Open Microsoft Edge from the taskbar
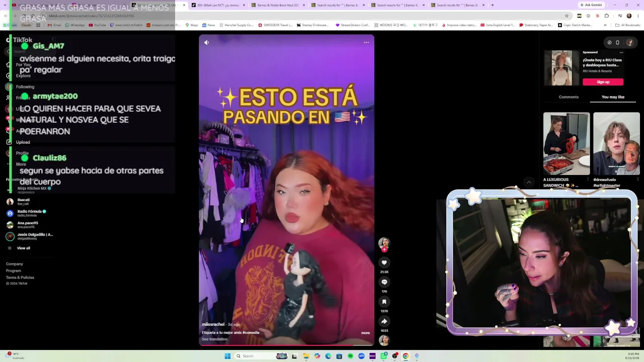The height and width of the screenshot is (362, 644). [328, 356]
